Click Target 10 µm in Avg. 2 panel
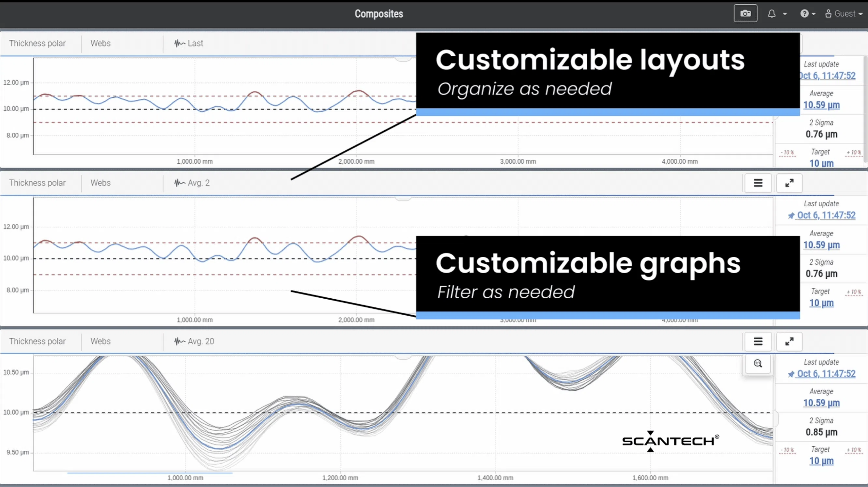The width and height of the screenshot is (868, 487). [x=821, y=303]
